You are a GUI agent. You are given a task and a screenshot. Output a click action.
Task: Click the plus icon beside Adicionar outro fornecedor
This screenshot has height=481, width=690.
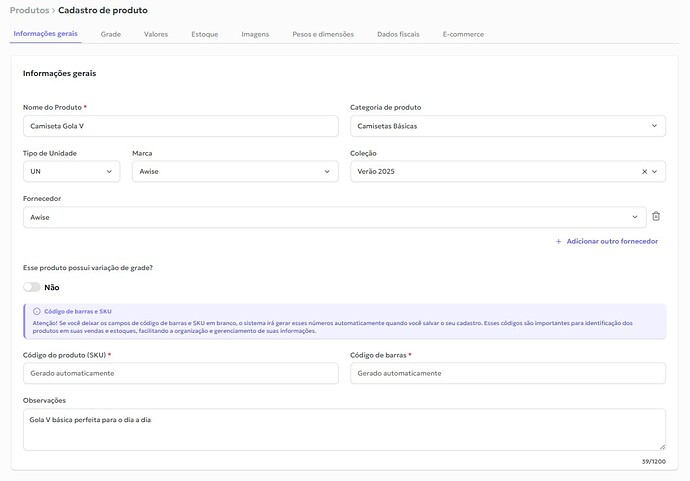[558, 241]
